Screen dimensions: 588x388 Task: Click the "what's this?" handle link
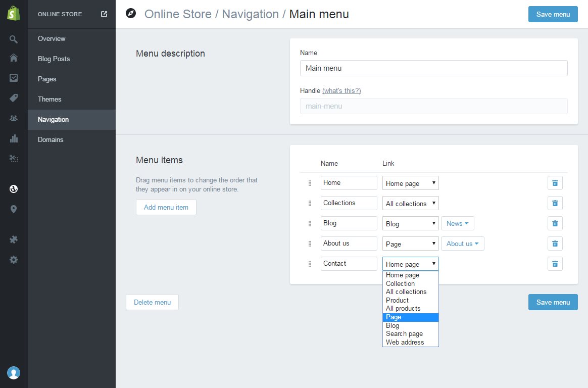coord(341,90)
